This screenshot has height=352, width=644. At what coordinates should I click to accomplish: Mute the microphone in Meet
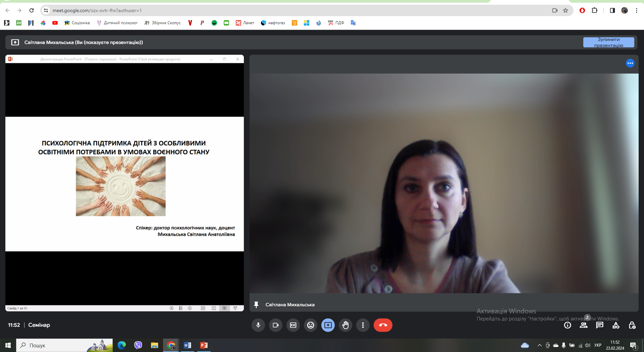[258, 325]
